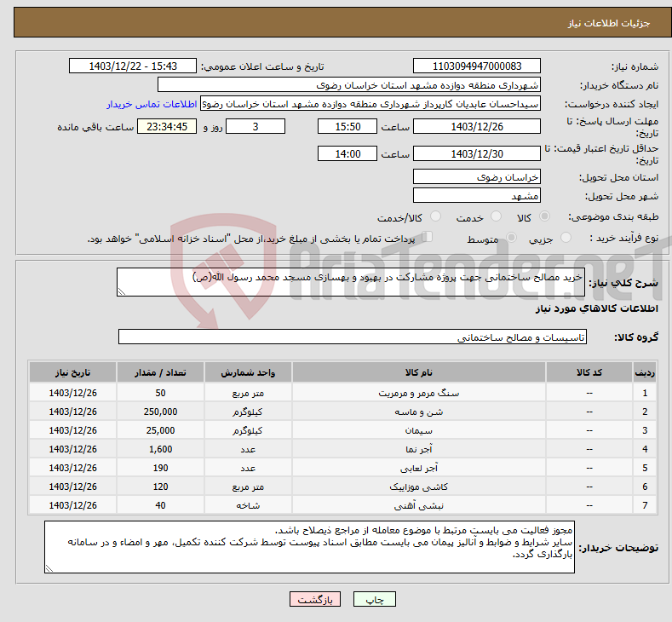This screenshot has width=672, height=622.
Task: Click the واحد شمارش column header
Action: point(248,372)
